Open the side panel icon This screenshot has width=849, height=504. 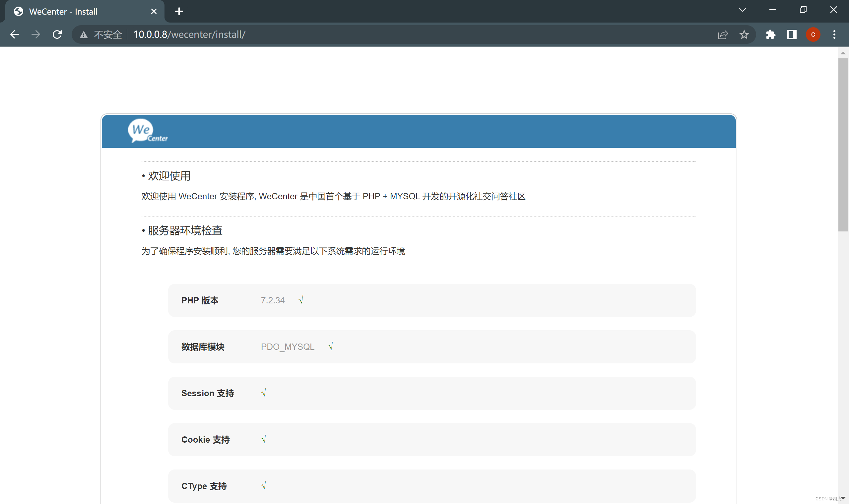[x=792, y=34]
